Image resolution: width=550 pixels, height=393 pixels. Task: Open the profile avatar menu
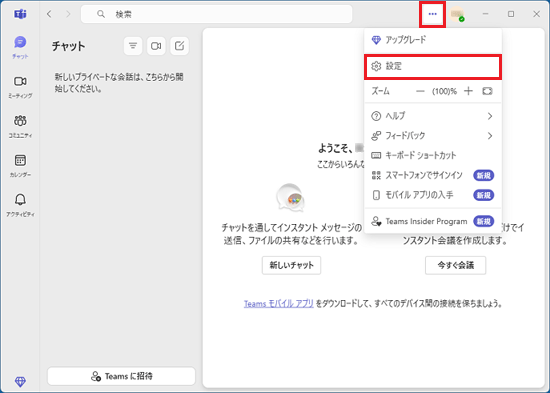click(x=457, y=14)
